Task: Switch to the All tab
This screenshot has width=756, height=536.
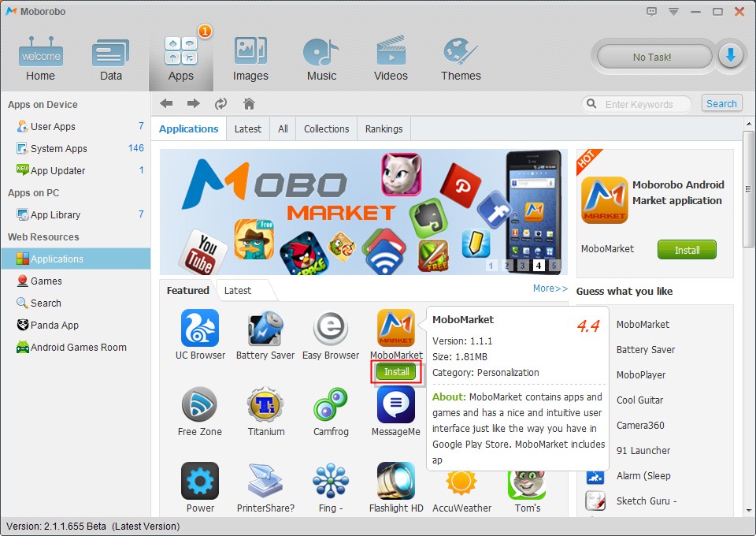Action: pyautogui.click(x=283, y=128)
